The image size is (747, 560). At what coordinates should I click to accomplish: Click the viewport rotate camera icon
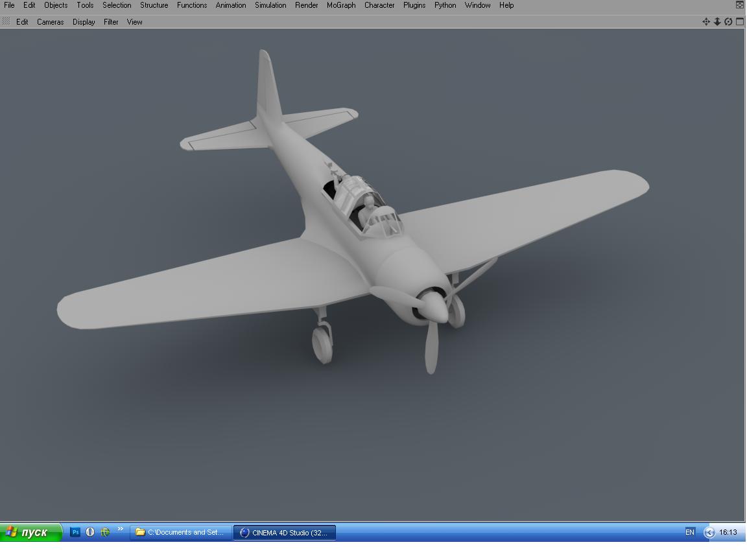click(728, 21)
